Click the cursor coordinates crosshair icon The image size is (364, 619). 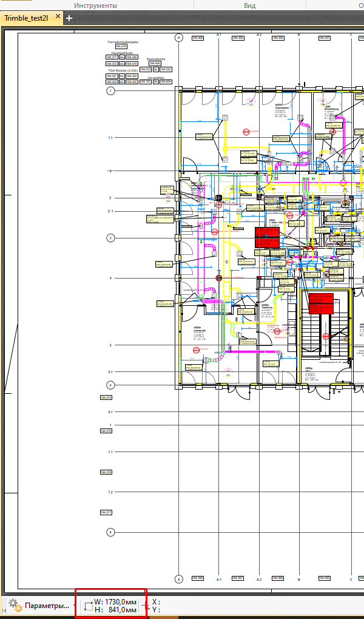(x=145, y=606)
